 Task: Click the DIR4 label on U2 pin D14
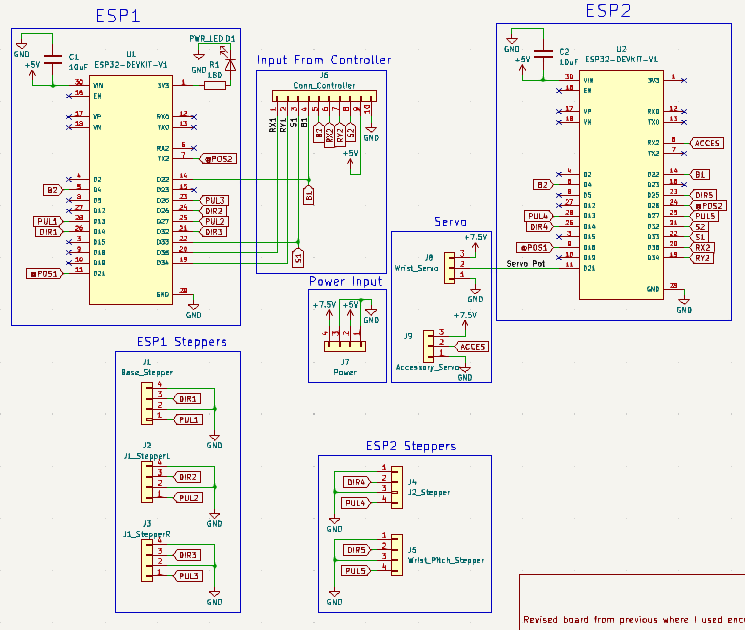pyautogui.click(x=539, y=227)
